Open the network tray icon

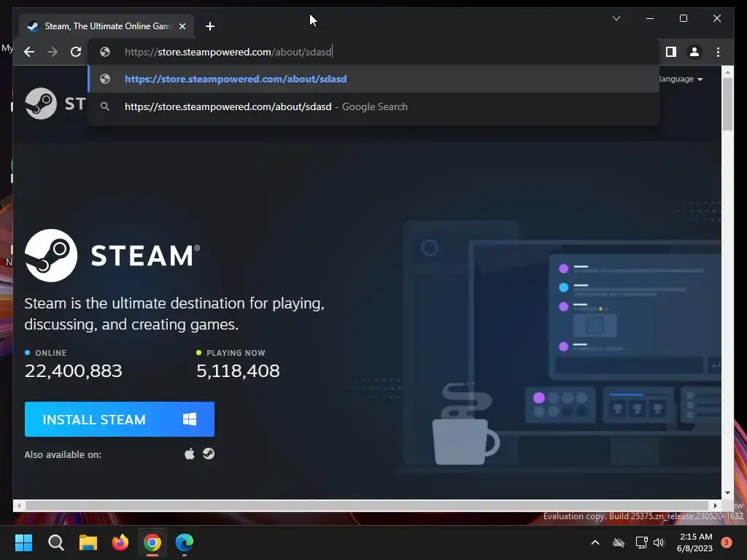(x=641, y=542)
